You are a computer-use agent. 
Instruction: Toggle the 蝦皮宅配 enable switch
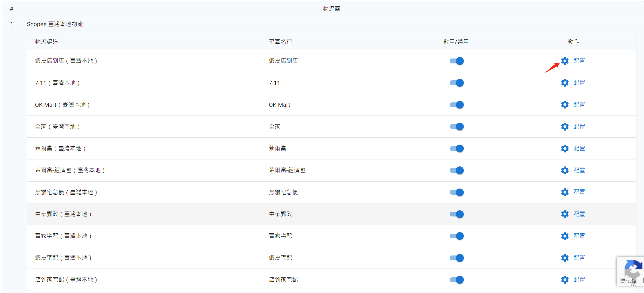457,258
